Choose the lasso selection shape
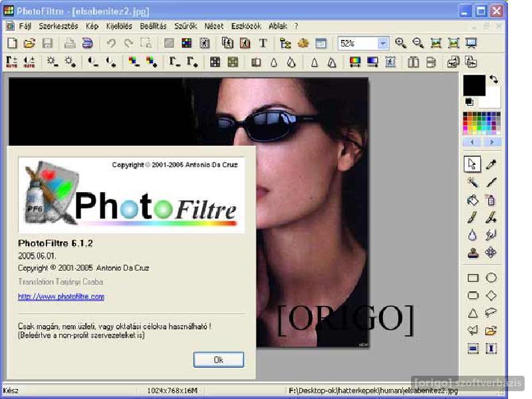The image size is (532, 399). click(x=491, y=313)
